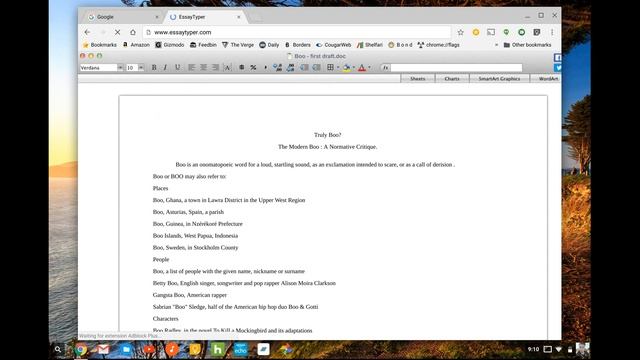Screen dimensions: 640x360
Task: Open the Chrome three-dot menu
Action: [552, 32]
